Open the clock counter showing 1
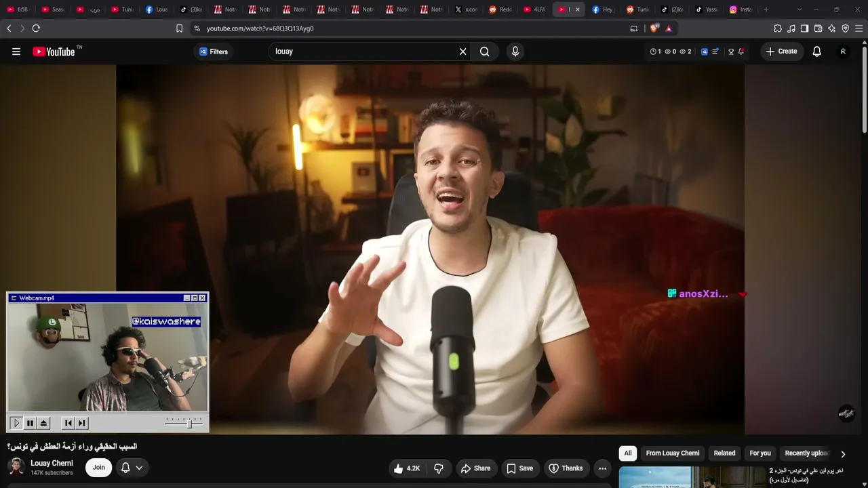 (656, 52)
